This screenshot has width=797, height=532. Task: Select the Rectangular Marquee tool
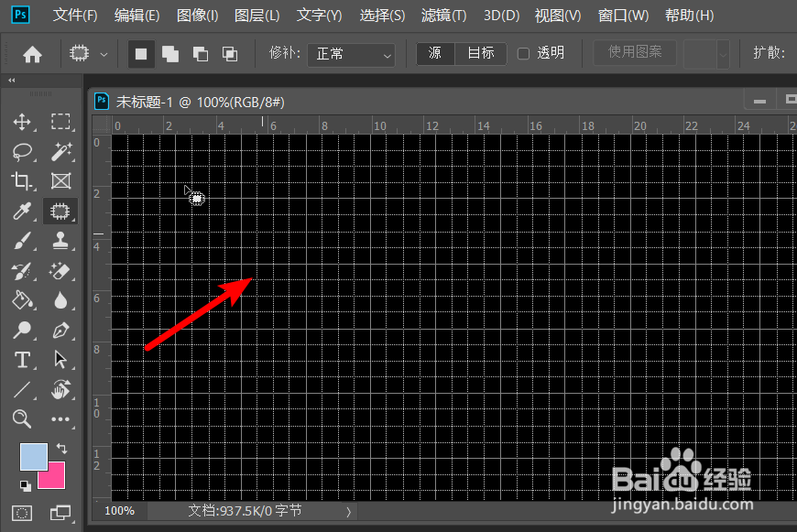pos(60,122)
